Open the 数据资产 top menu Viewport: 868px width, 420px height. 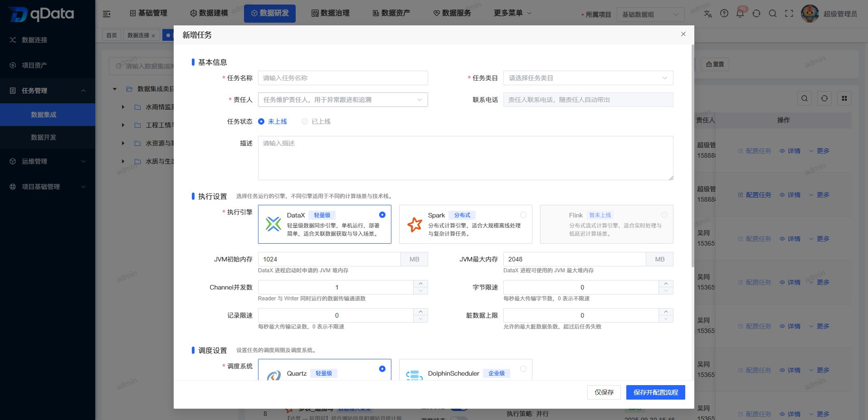coord(391,13)
